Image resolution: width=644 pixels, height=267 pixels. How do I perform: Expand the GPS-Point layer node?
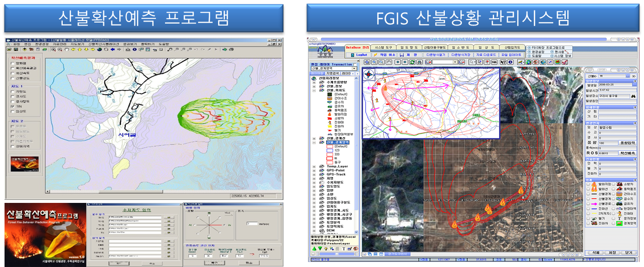point(314,171)
